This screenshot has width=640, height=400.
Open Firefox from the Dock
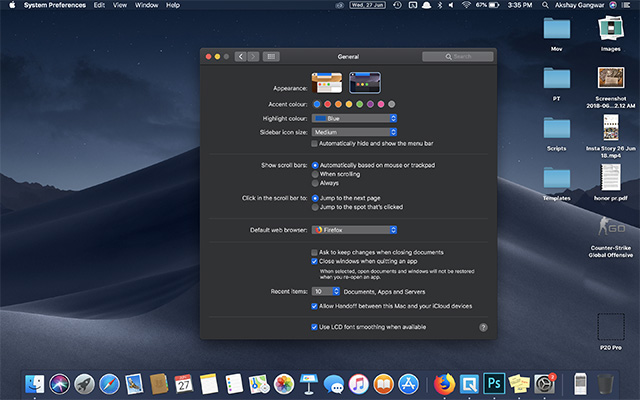[x=444, y=384]
